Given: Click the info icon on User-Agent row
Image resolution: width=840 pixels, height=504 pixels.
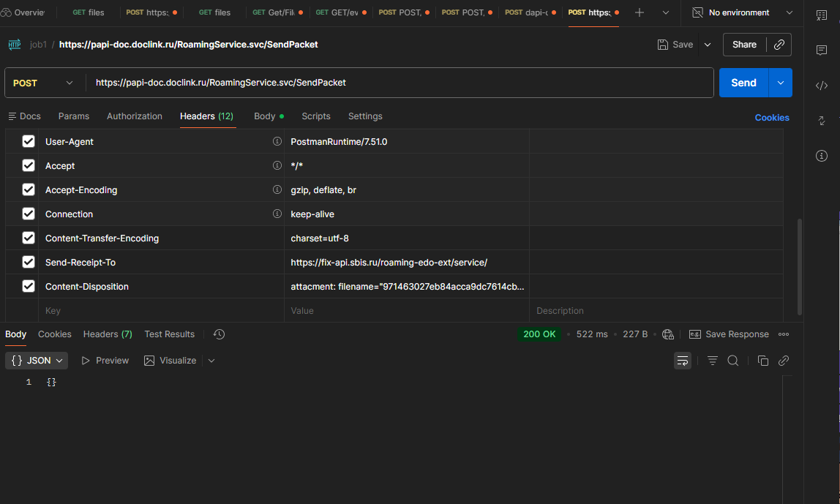Looking at the screenshot, I should pos(277,141).
